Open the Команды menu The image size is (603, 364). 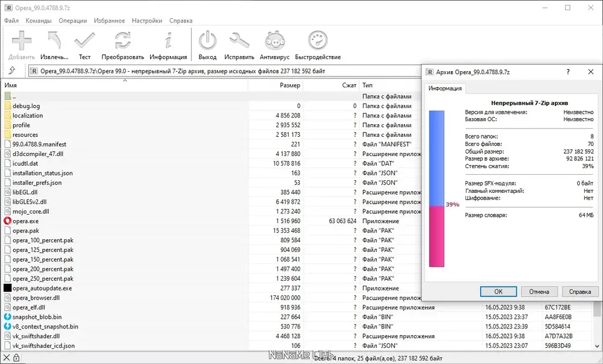[x=39, y=20]
